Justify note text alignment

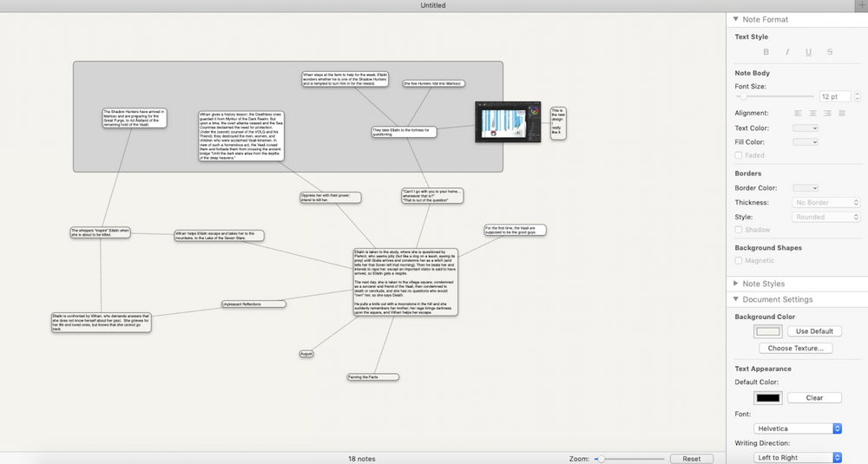pyautogui.click(x=841, y=113)
